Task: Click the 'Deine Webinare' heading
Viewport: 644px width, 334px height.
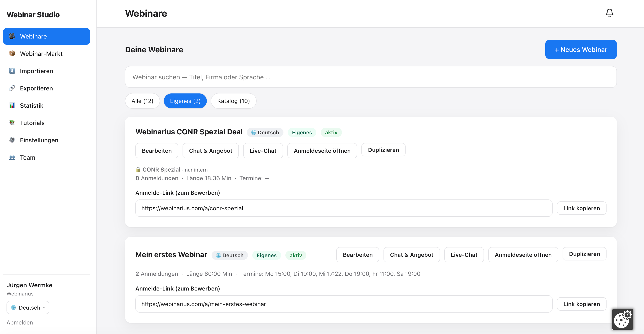Action: (154, 50)
